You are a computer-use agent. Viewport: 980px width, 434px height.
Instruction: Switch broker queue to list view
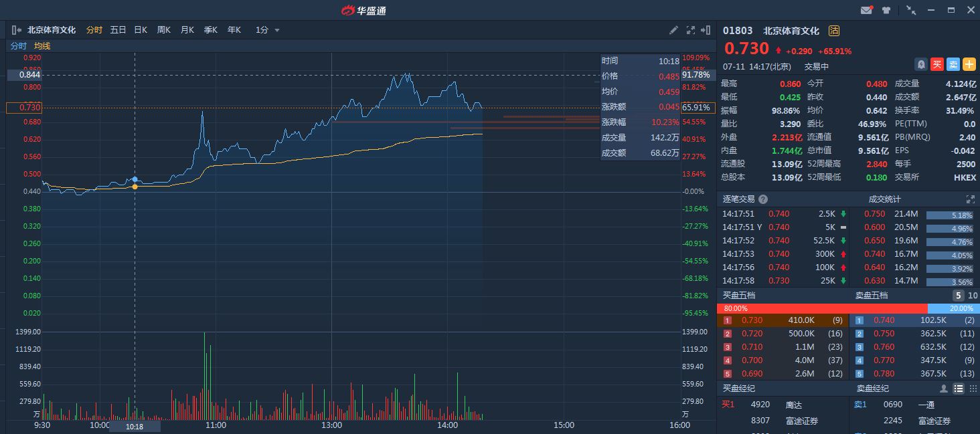click(958, 389)
